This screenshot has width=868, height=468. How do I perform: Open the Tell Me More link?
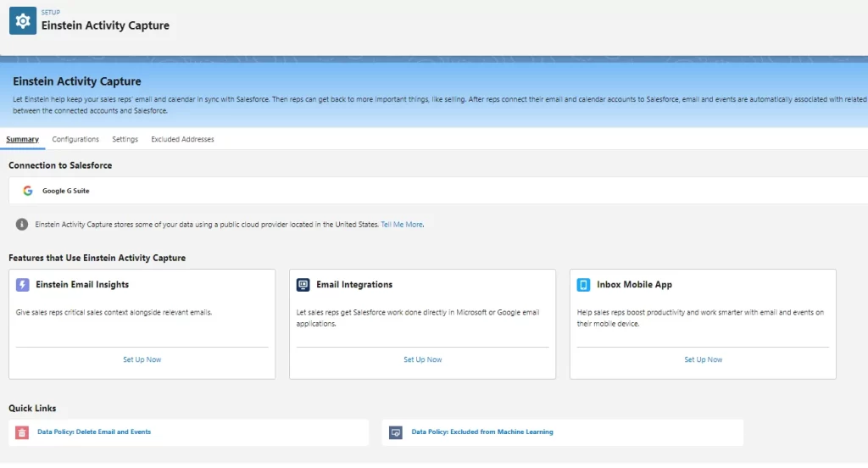coord(401,225)
